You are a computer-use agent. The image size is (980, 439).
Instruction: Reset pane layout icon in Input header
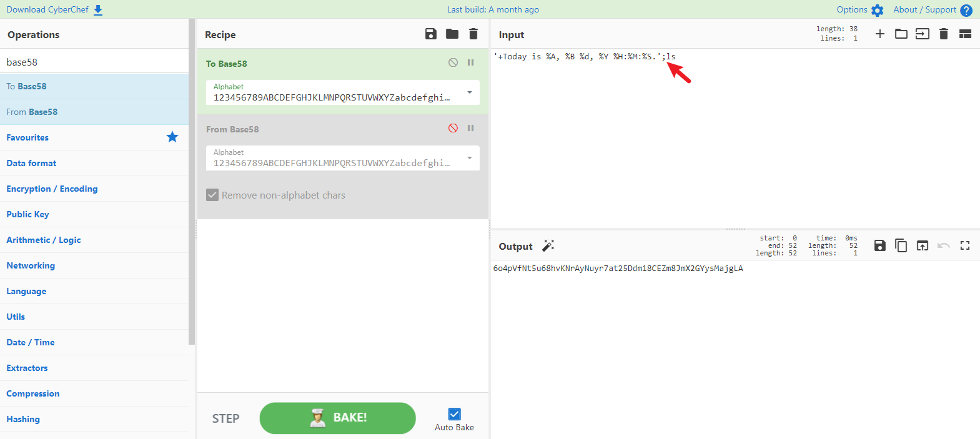pos(965,34)
